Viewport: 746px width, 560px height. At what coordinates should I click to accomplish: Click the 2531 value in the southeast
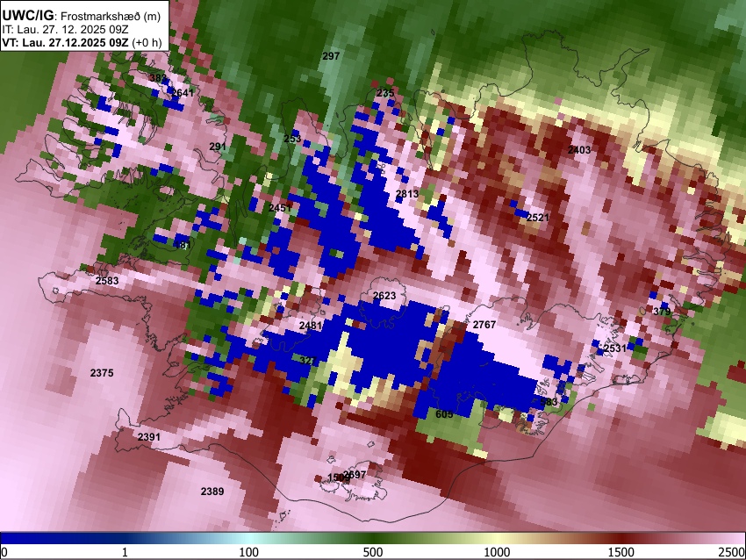coord(615,348)
